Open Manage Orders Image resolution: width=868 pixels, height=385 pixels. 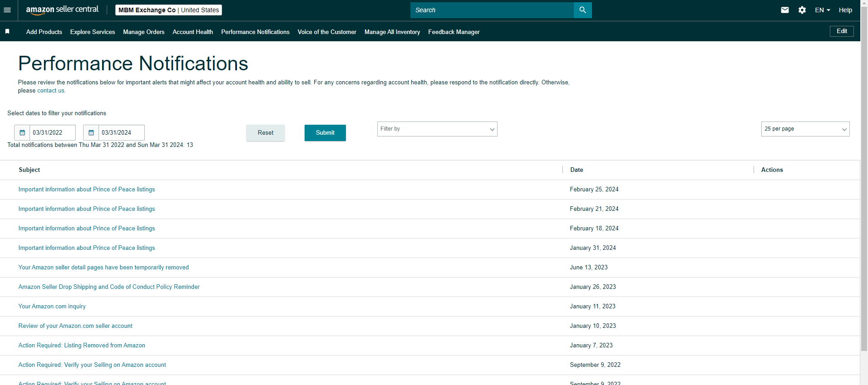click(143, 32)
